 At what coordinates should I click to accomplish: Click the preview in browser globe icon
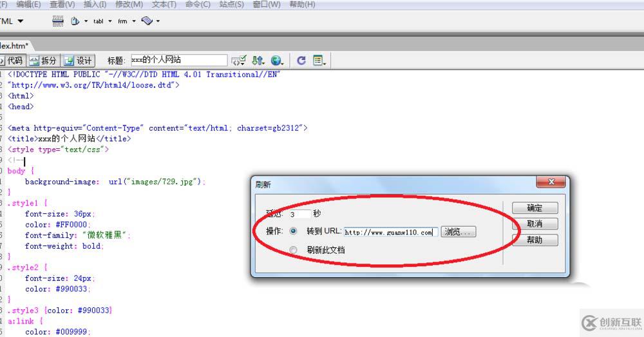[277, 61]
